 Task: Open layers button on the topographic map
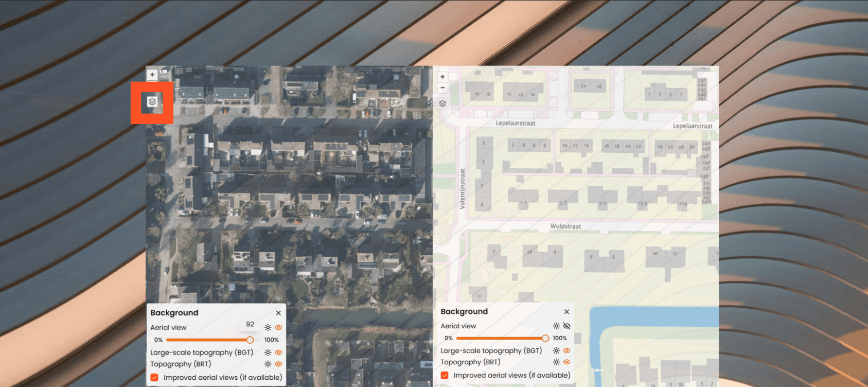(442, 103)
